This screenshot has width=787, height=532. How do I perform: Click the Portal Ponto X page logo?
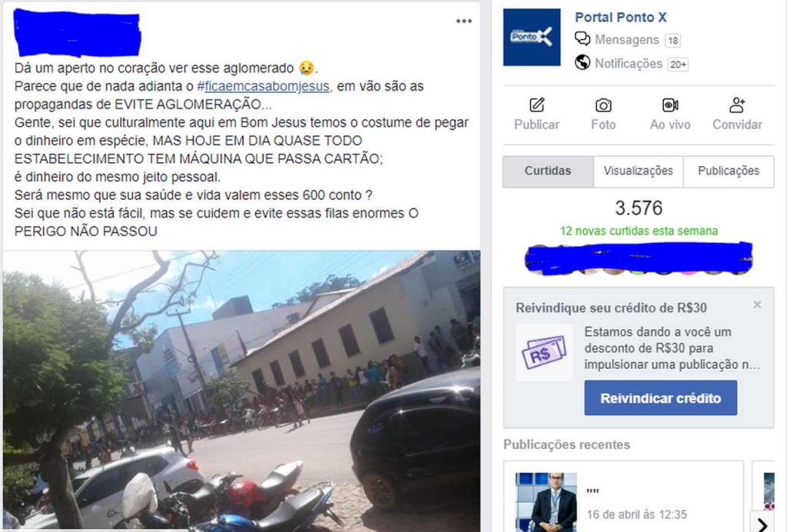[x=532, y=37]
